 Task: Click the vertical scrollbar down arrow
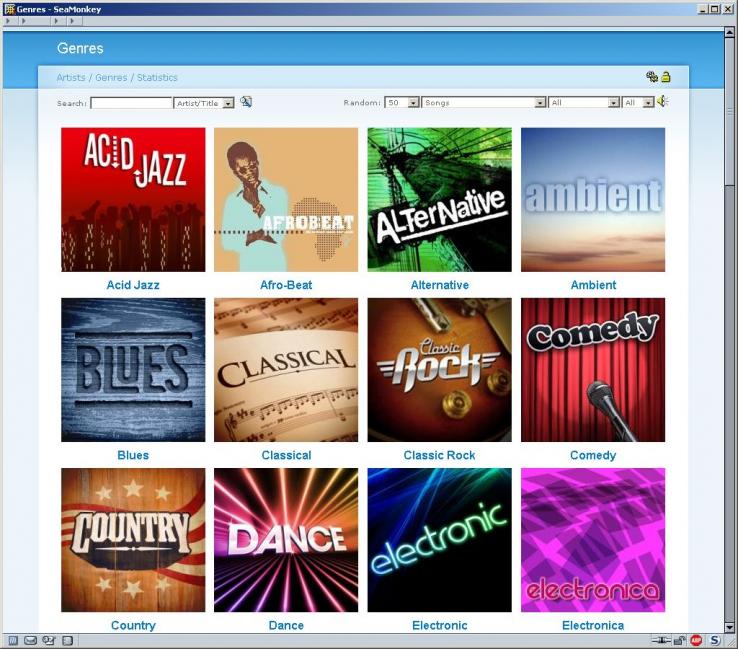(x=729, y=627)
